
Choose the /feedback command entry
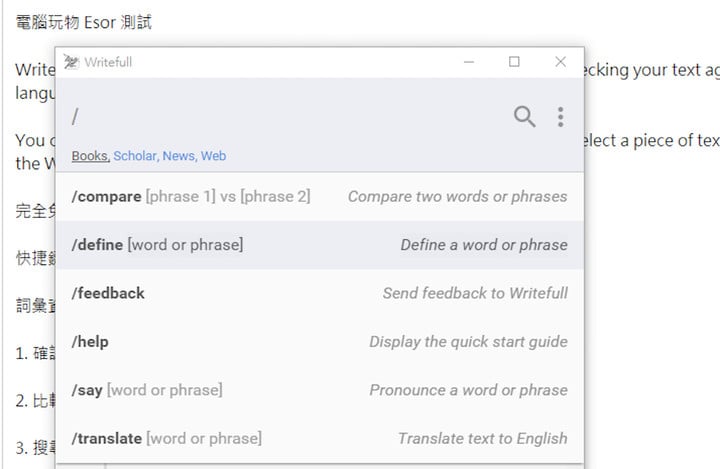pyautogui.click(x=320, y=293)
